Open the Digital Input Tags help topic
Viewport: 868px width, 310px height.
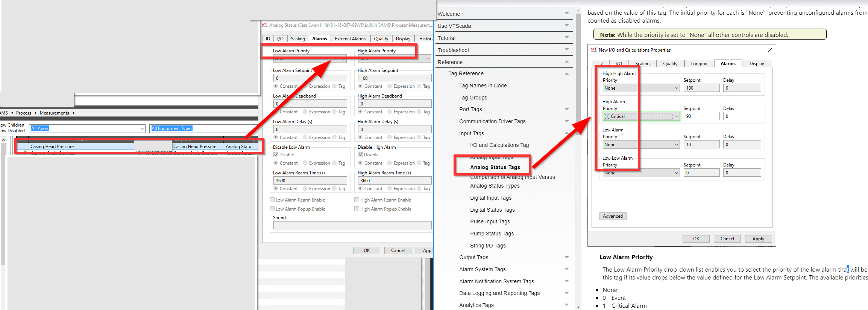tap(490, 198)
